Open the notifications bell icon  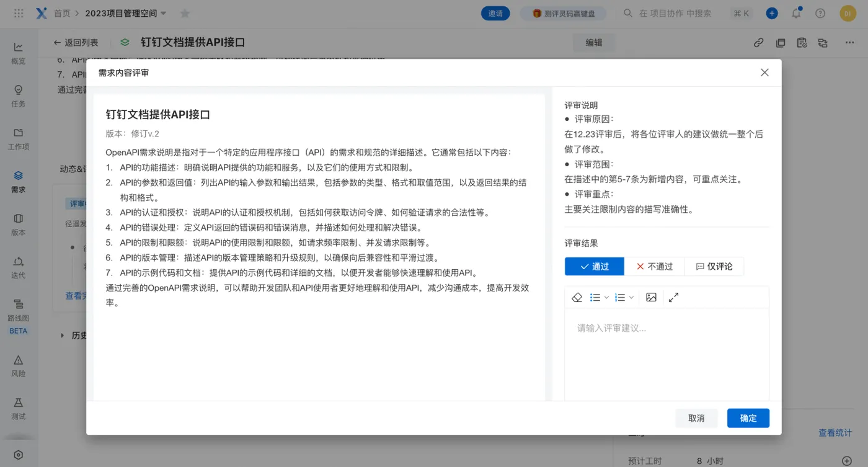tap(796, 13)
